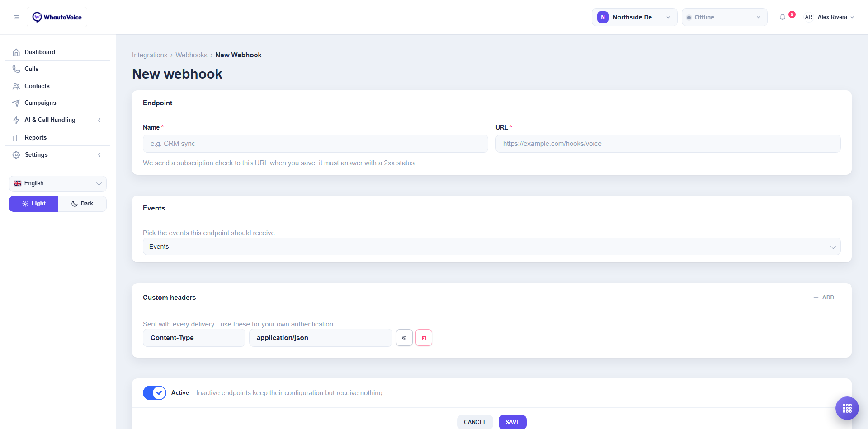
Task: Open the English language selector
Action: (x=58, y=183)
